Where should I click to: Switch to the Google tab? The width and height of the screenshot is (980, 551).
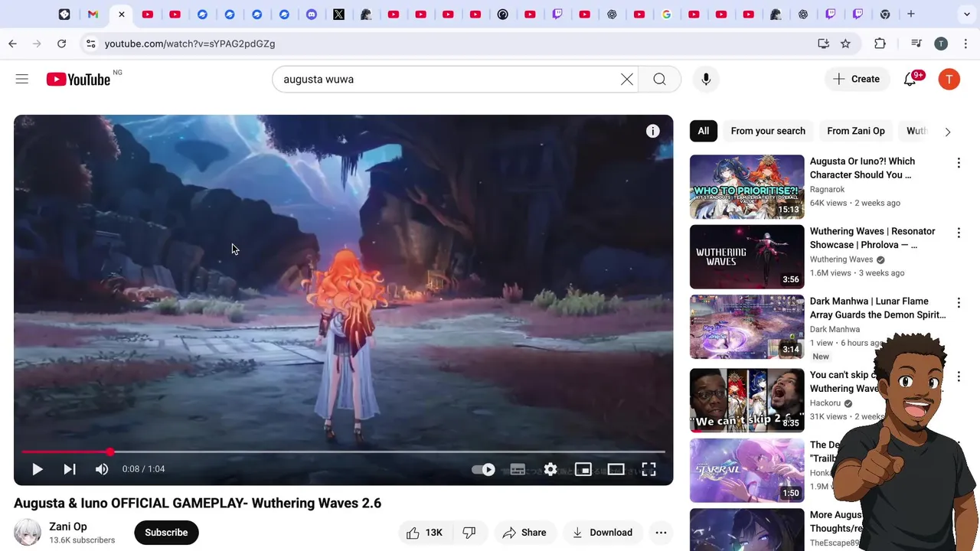point(667,14)
